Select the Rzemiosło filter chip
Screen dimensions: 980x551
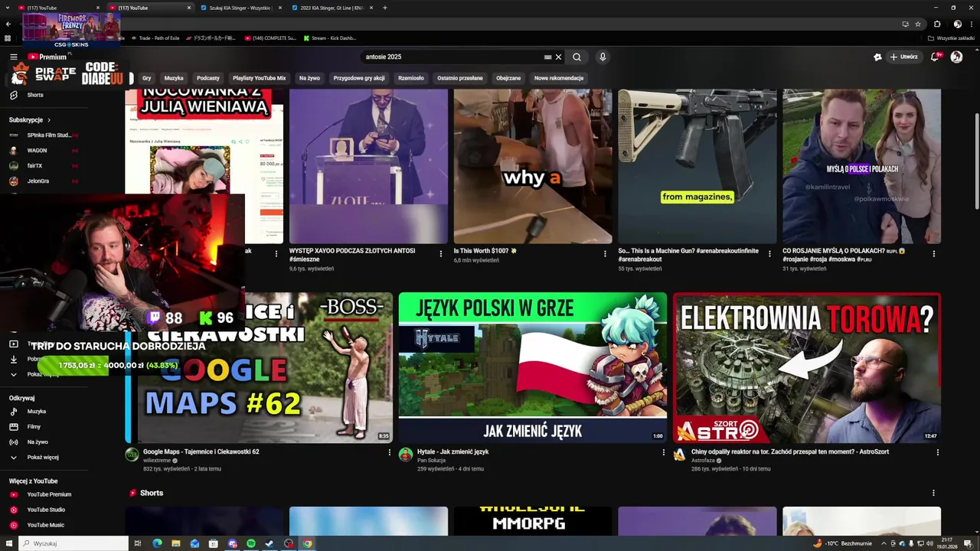point(411,78)
